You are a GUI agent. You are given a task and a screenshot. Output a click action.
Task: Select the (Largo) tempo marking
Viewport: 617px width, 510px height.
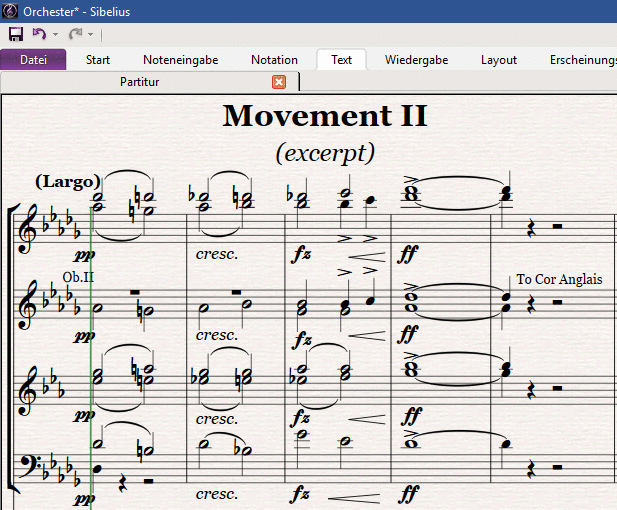[x=68, y=182]
